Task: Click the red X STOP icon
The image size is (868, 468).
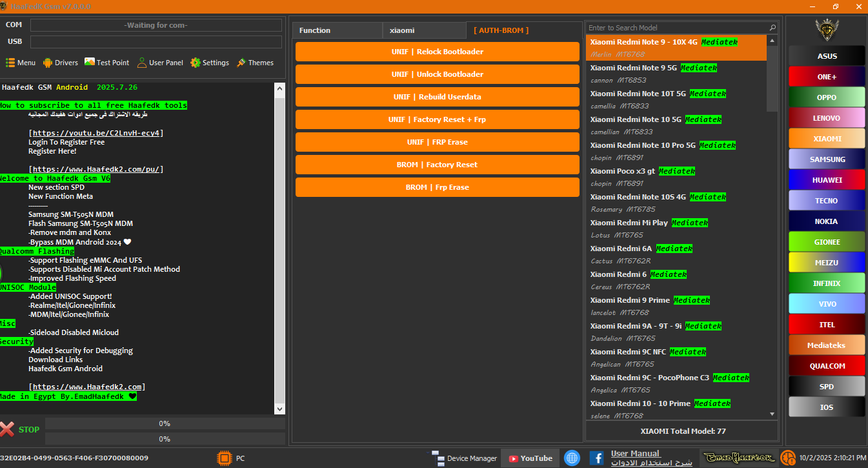Action: click(x=7, y=429)
